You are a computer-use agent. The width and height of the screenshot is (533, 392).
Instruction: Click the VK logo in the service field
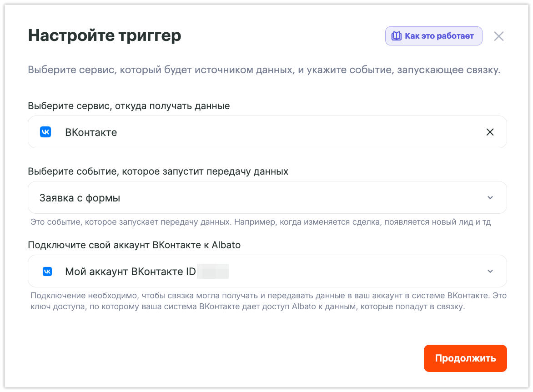[45, 132]
